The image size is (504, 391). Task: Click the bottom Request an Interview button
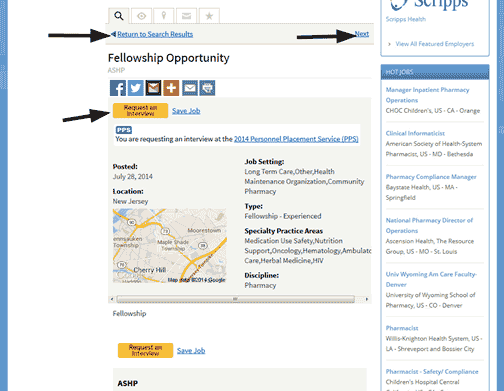pyautogui.click(x=145, y=350)
